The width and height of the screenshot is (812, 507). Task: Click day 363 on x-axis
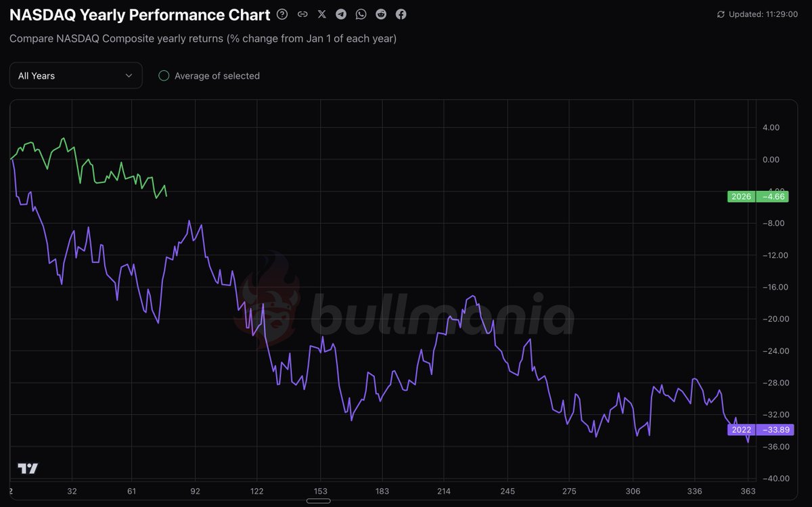click(748, 491)
